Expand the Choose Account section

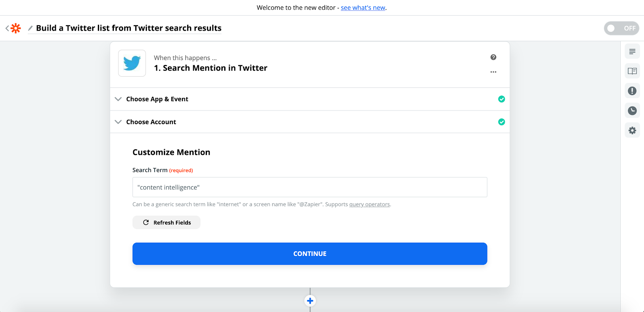tap(310, 122)
